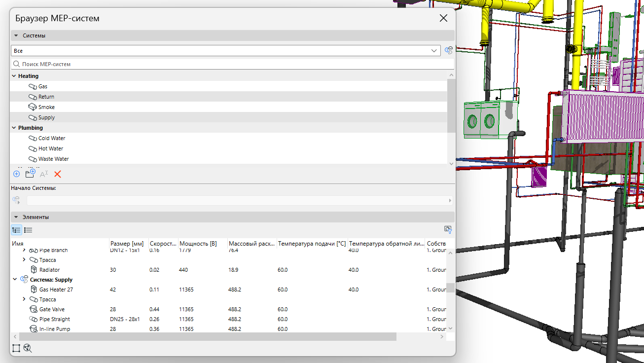Select the Pipe Straight element row
This screenshot has width=644, height=363.
point(229,319)
